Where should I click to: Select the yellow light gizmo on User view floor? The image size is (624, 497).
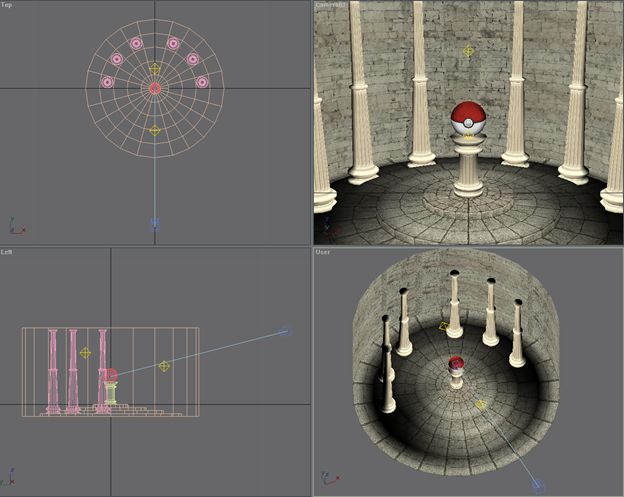[481, 405]
